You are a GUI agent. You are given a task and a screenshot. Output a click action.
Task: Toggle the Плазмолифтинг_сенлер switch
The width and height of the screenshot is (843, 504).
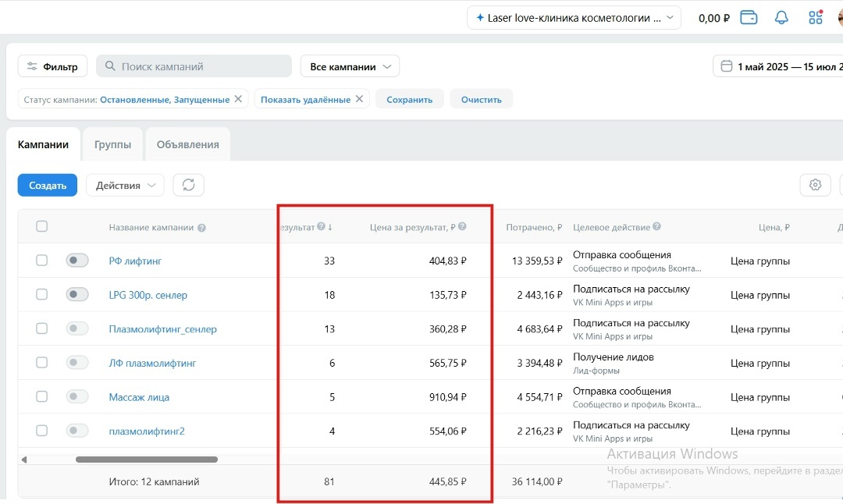coord(76,328)
